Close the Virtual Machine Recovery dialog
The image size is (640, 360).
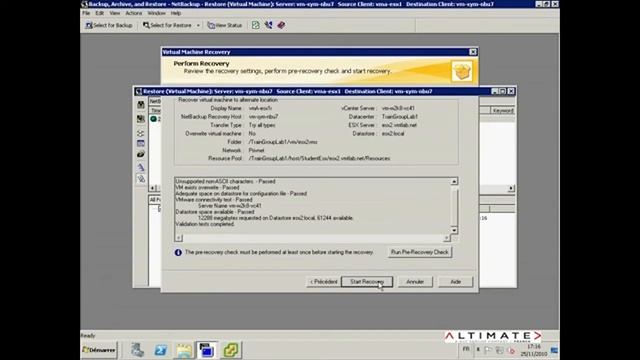click(x=473, y=52)
